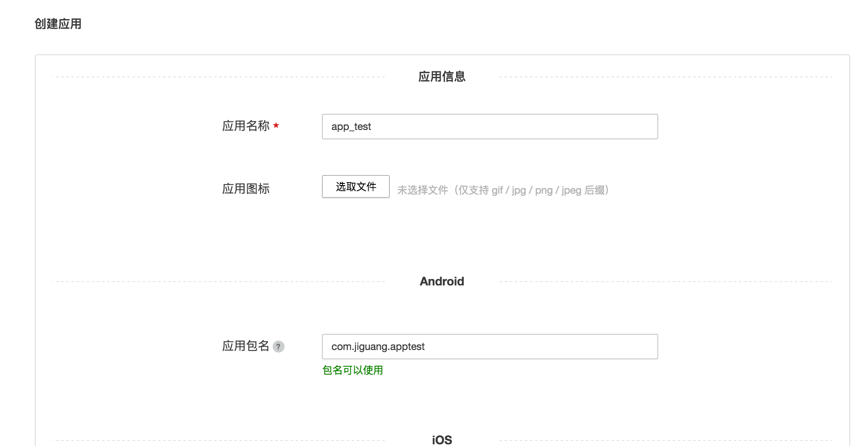Click the iOS section heading
The height and width of the screenshot is (446, 868).
(x=442, y=440)
